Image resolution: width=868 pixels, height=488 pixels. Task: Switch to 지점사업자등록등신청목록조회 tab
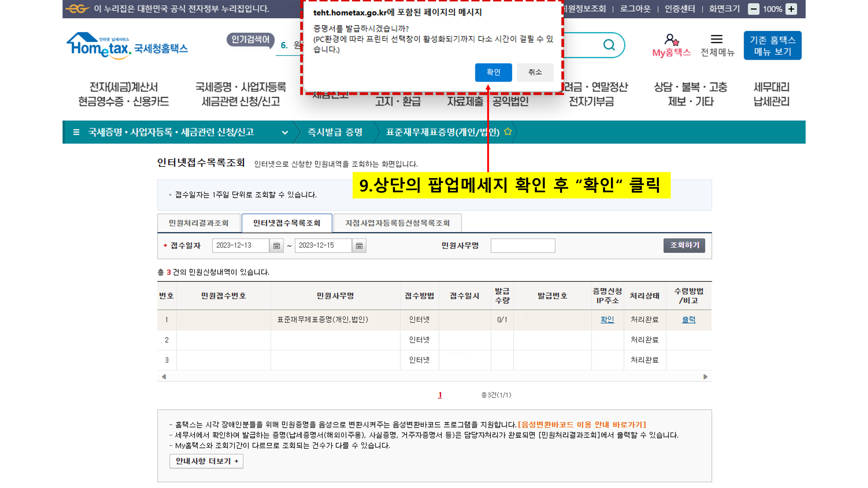(397, 223)
